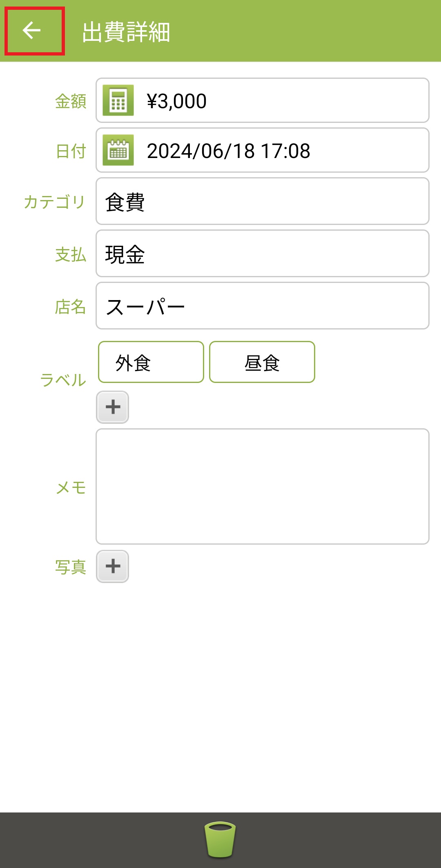Tap the ラベル section caption

63,380
